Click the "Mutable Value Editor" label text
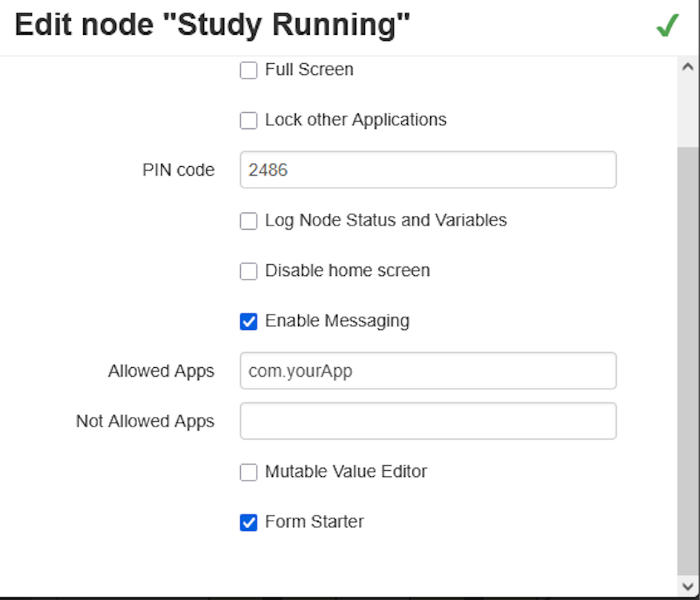The width and height of the screenshot is (700, 600). [346, 472]
